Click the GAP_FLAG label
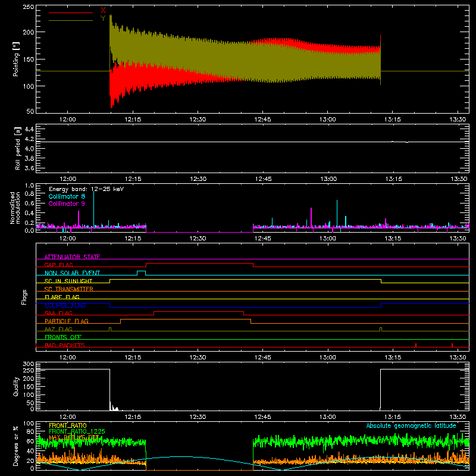 tap(58, 265)
